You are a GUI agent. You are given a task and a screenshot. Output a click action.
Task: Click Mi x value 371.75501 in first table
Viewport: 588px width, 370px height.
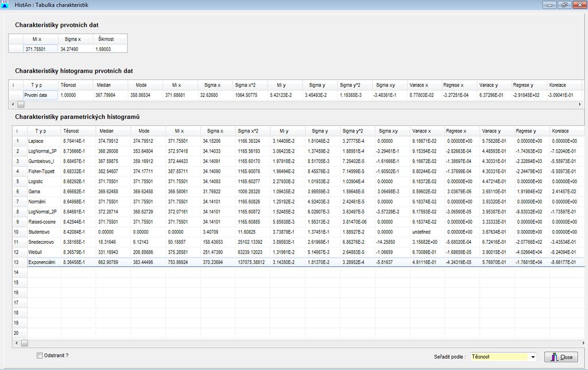(41, 49)
